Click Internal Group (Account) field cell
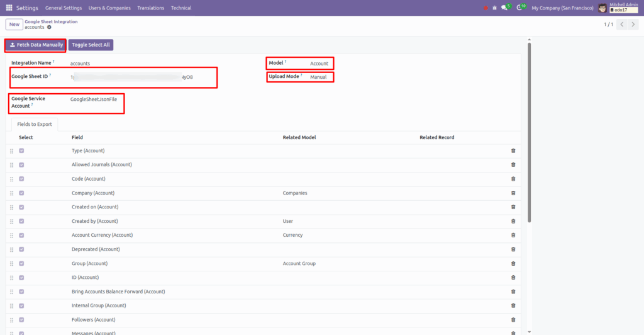Viewport: 644px width, 335px height. point(99,305)
